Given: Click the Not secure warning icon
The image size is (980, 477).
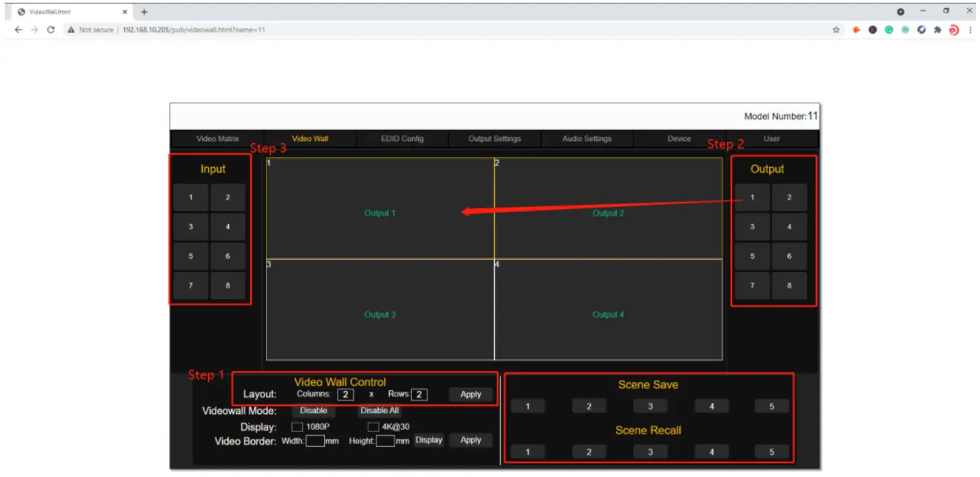Looking at the screenshot, I should (70, 30).
